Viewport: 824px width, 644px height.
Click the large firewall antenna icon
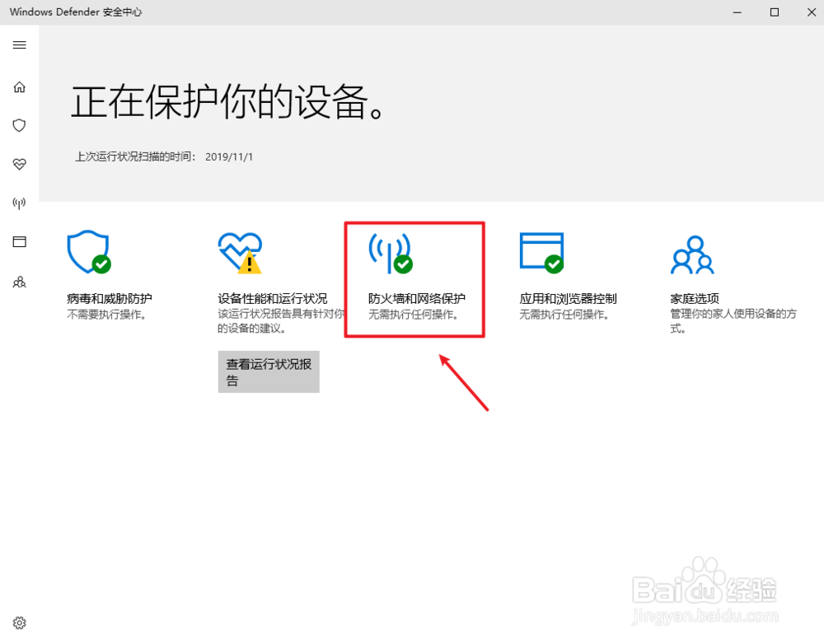[391, 253]
